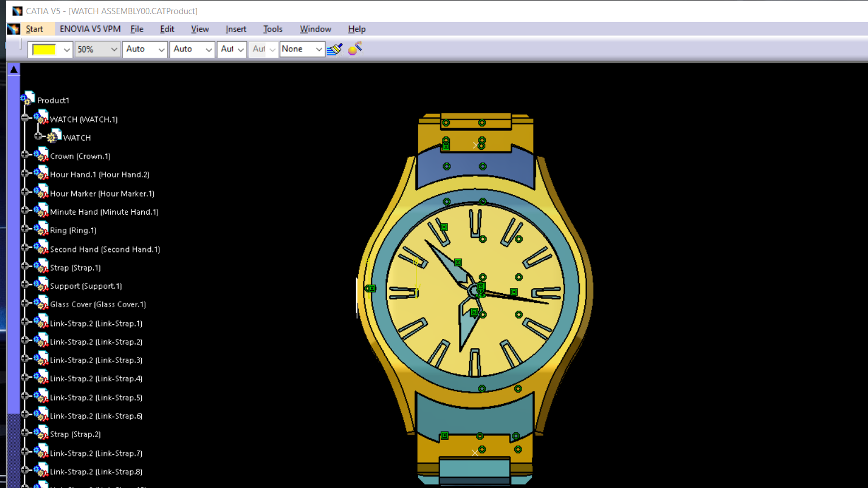Open the View menu
The image size is (868, 488).
(x=199, y=29)
